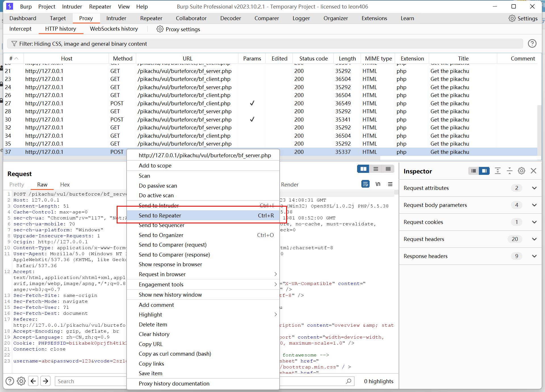Go to next search match arrow
545x392 pixels.
pyautogui.click(x=45, y=381)
